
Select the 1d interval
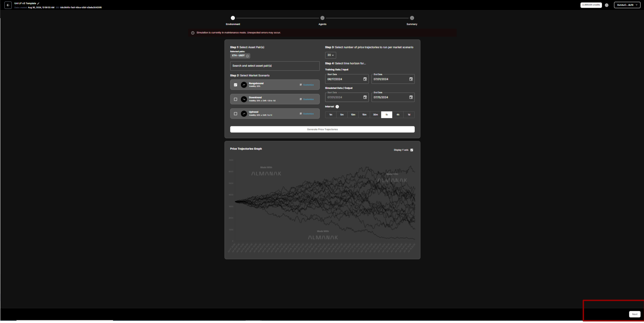[x=409, y=115]
